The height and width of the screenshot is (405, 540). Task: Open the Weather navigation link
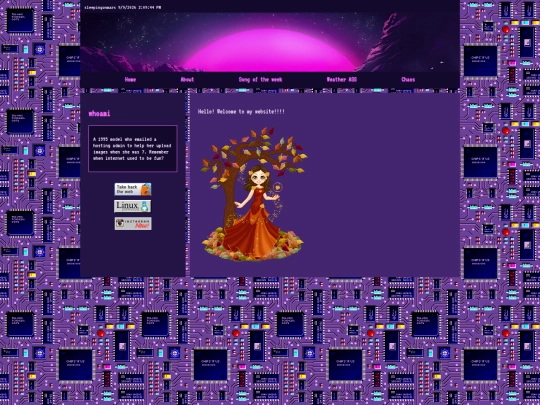(342, 80)
